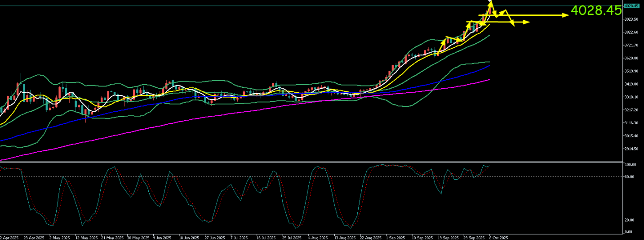Viewport: 644px width, 240px height.
Task: Click the 3923.50 price axis label
Action: (x=631, y=19)
